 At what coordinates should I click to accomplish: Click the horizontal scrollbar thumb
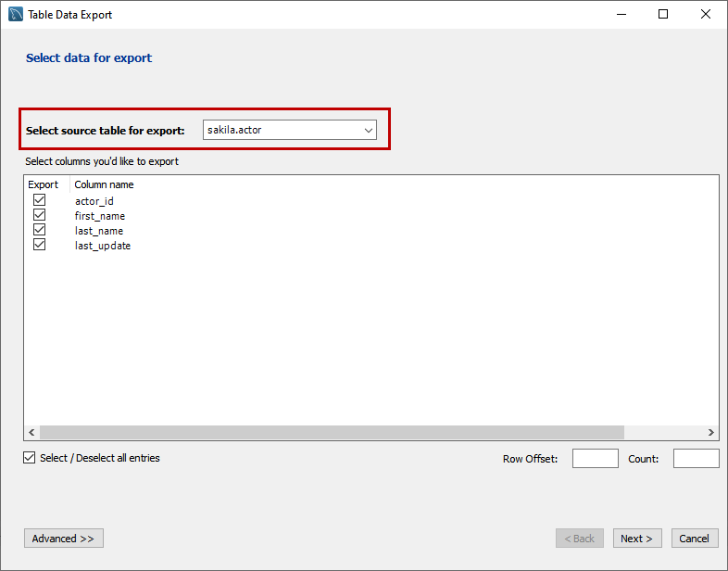(332, 433)
